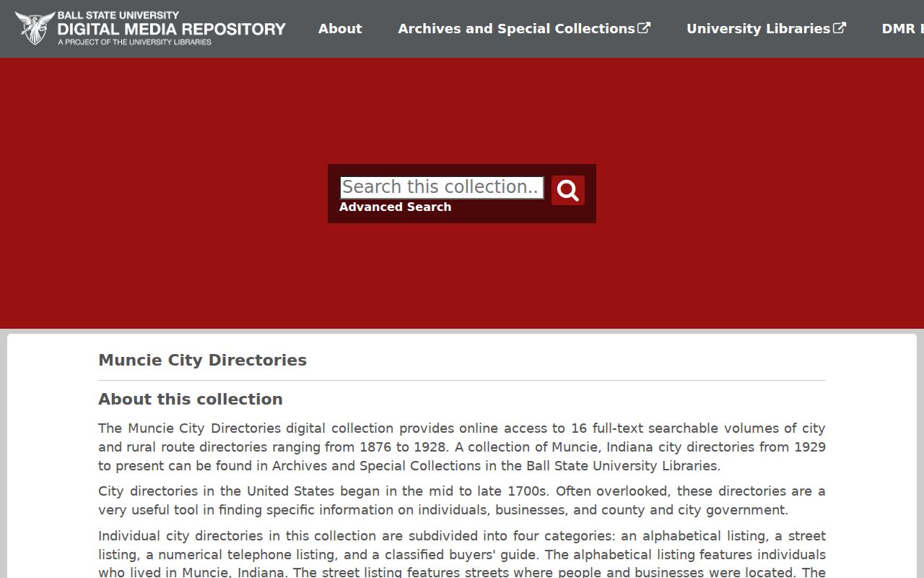The image size is (924, 578).
Task: Open the Advanced Search link
Action: pyautogui.click(x=395, y=207)
